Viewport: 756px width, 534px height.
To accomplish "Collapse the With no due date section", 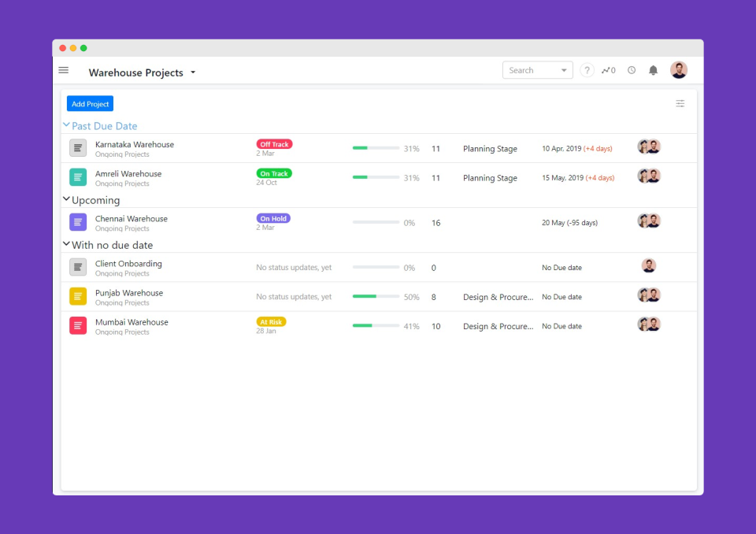I will click(66, 245).
